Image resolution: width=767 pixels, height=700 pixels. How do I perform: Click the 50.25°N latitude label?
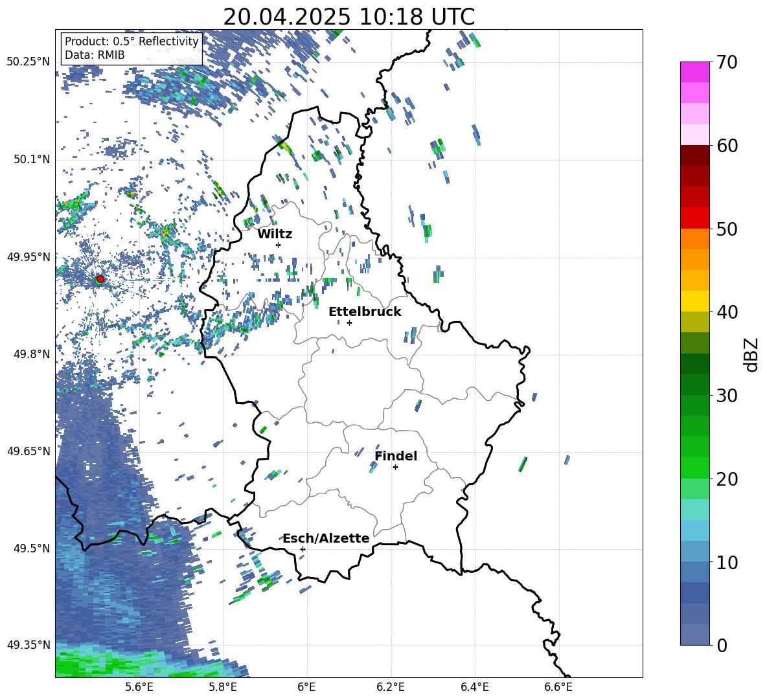point(29,62)
